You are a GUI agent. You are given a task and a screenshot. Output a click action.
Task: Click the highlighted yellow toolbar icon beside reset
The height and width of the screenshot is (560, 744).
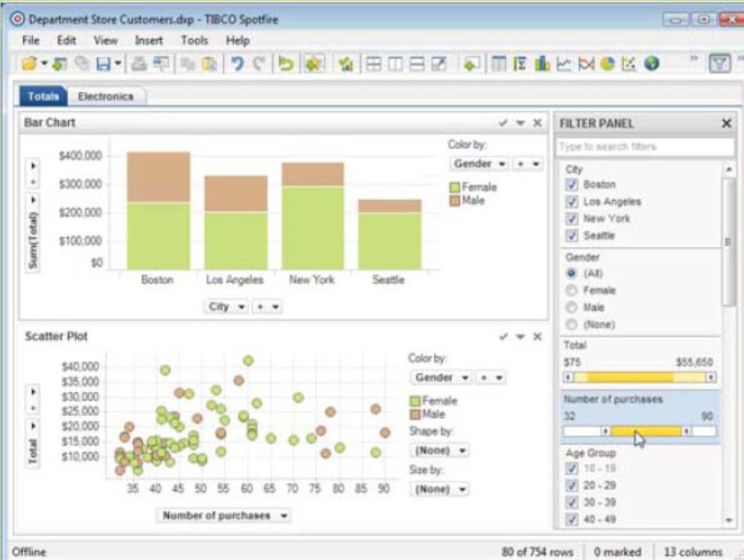313,63
